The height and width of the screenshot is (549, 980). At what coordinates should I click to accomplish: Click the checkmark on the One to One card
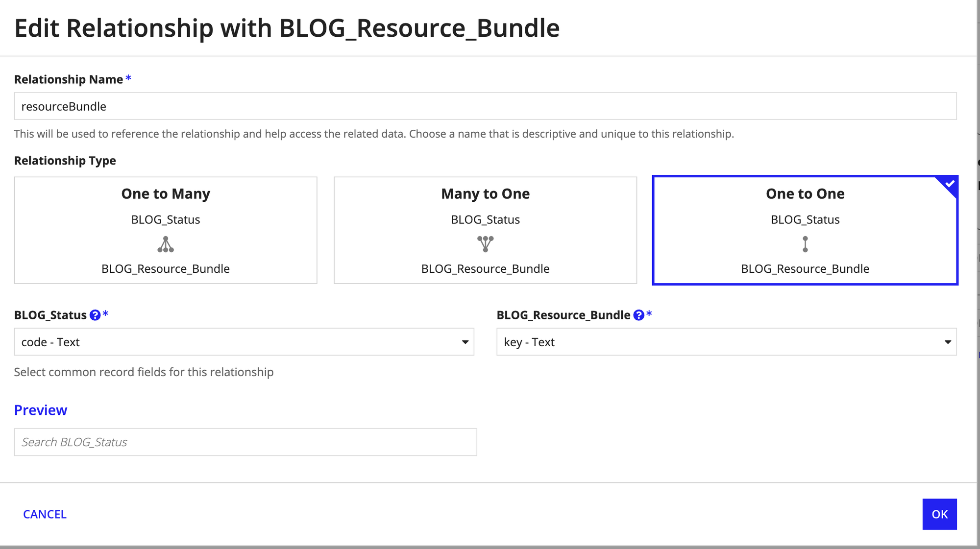click(950, 184)
